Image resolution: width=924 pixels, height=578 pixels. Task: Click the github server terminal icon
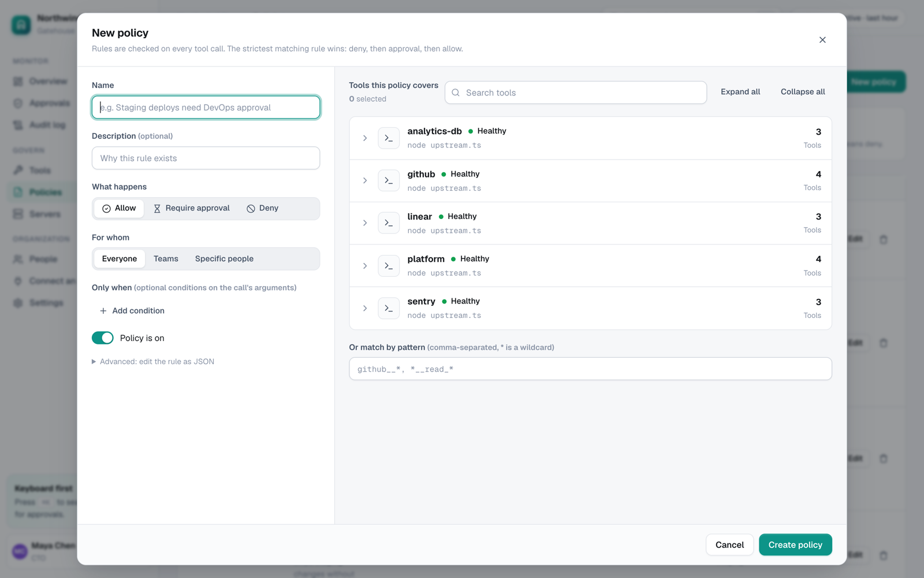tap(389, 180)
